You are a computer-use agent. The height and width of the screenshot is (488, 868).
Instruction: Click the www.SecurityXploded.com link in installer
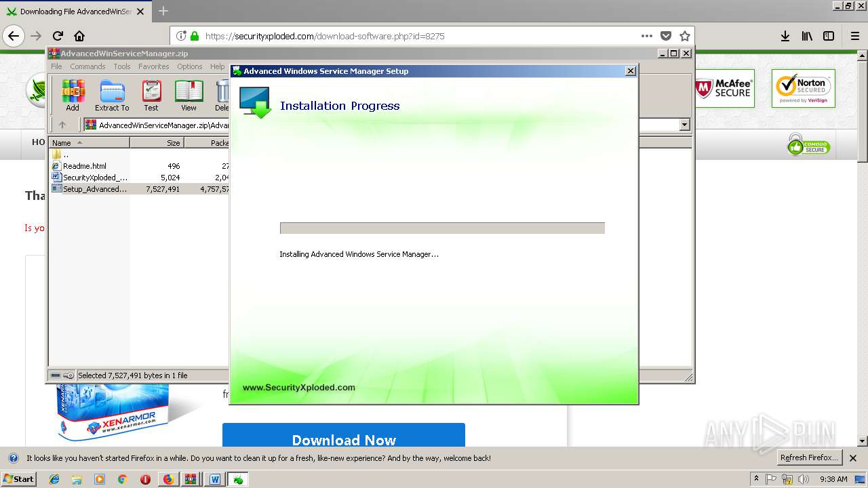tap(298, 388)
